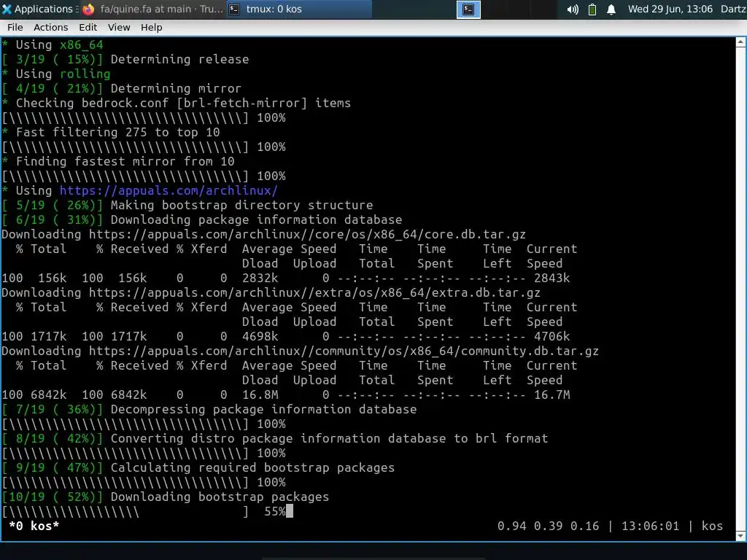
Task: Open the notifications bell icon
Action: [611, 9]
